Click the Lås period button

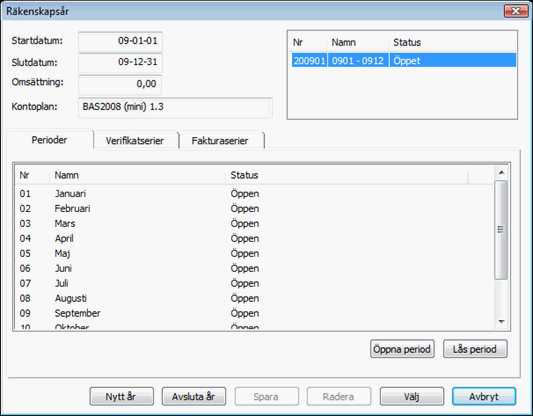pos(475,349)
